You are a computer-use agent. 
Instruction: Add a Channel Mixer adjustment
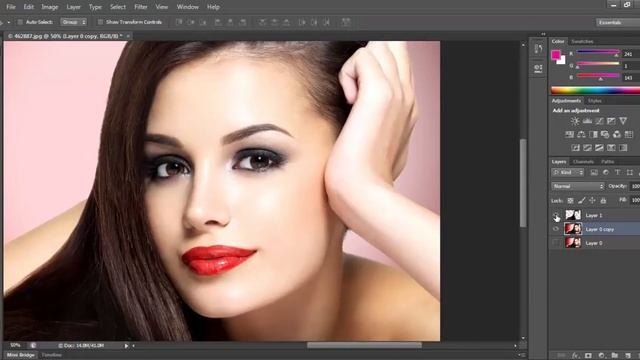(617, 134)
